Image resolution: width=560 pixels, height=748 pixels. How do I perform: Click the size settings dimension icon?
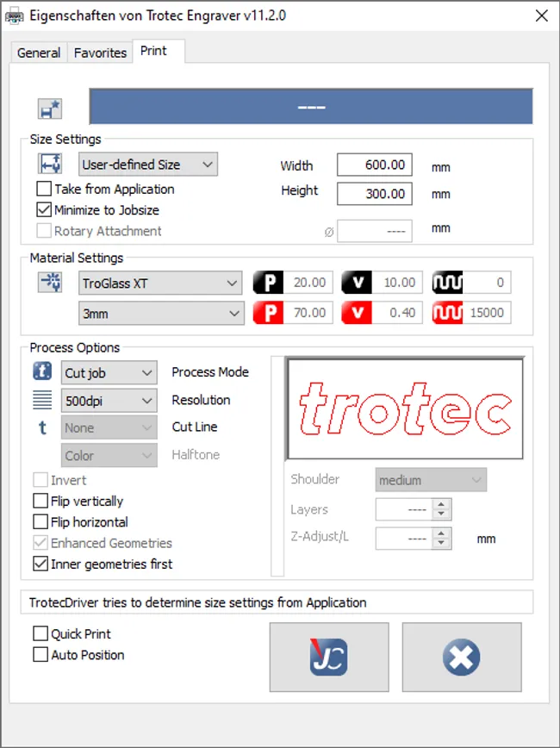pos(49,164)
